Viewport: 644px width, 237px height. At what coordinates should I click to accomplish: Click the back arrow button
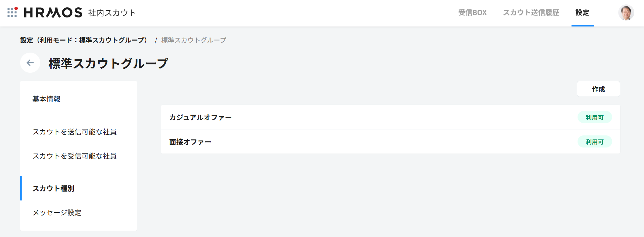[30, 63]
